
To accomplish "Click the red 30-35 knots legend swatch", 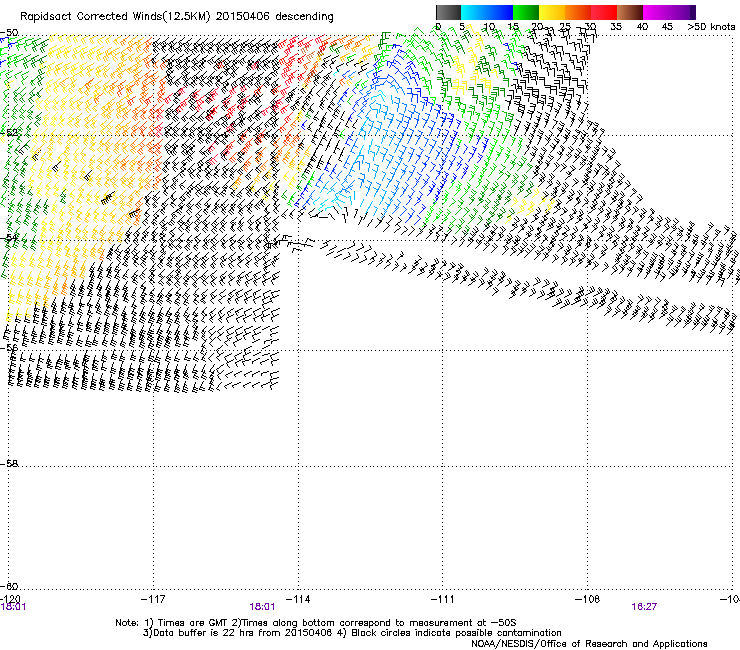I will click(x=604, y=12).
